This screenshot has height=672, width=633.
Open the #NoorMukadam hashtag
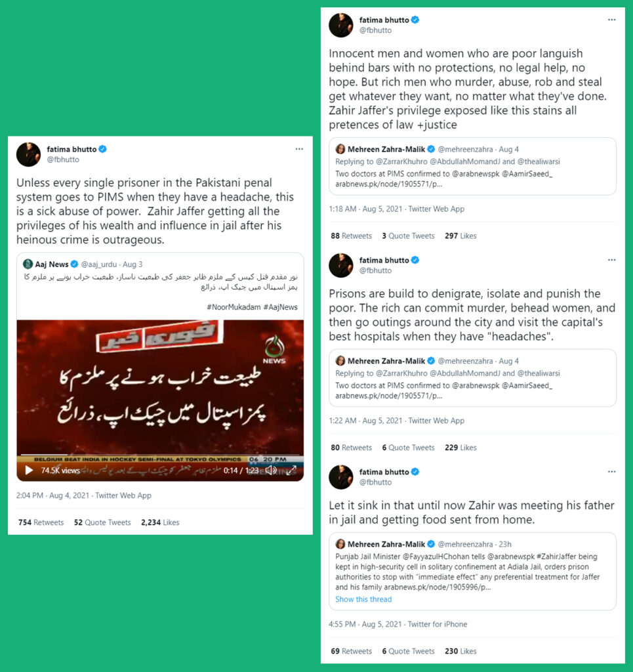click(234, 307)
